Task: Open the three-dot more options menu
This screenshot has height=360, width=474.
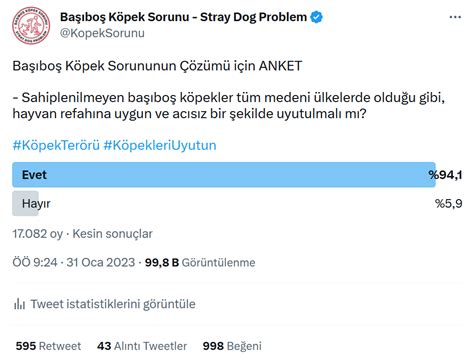Action: click(x=455, y=17)
